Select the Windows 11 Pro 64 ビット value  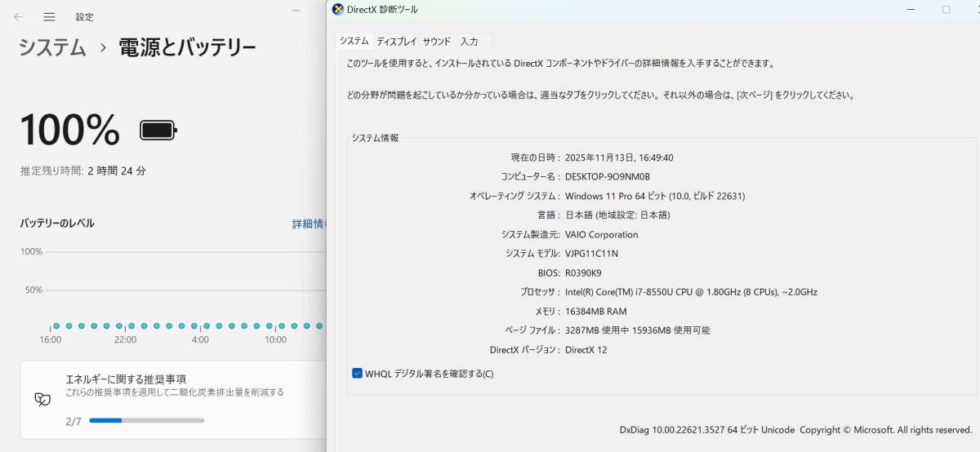tap(655, 196)
